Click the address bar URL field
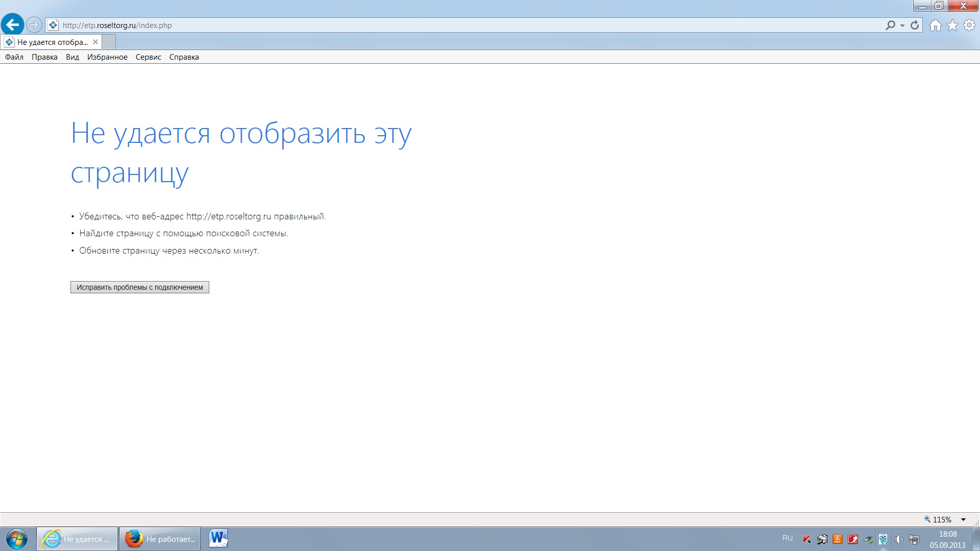Image resolution: width=980 pixels, height=551 pixels. pyautogui.click(x=459, y=25)
